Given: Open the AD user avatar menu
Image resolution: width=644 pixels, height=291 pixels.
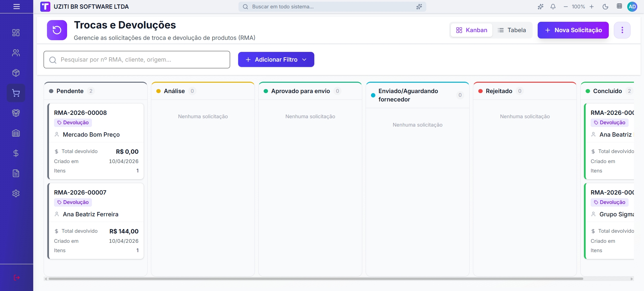Looking at the screenshot, I should pyautogui.click(x=632, y=7).
